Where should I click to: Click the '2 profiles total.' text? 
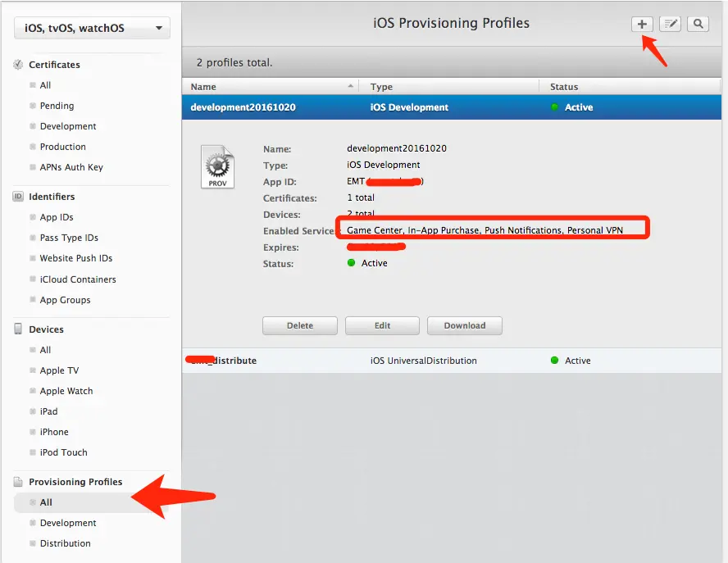click(x=234, y=62)
